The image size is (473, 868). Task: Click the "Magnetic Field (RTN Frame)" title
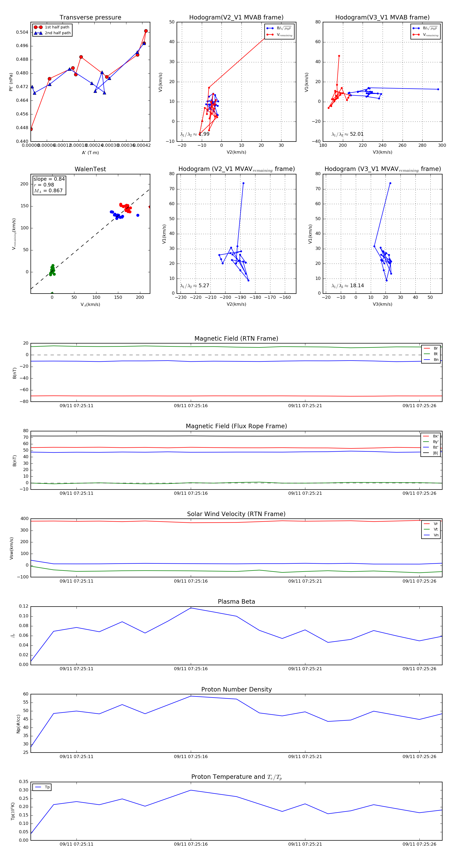click(236, 339)
